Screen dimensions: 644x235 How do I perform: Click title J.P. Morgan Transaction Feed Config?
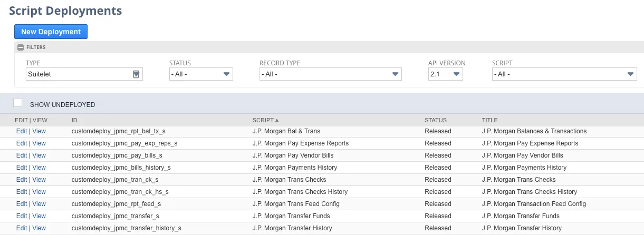[534, 204]
